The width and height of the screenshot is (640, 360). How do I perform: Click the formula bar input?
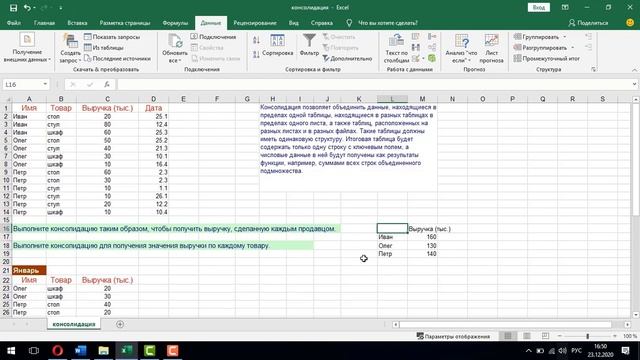click(373, 84)
